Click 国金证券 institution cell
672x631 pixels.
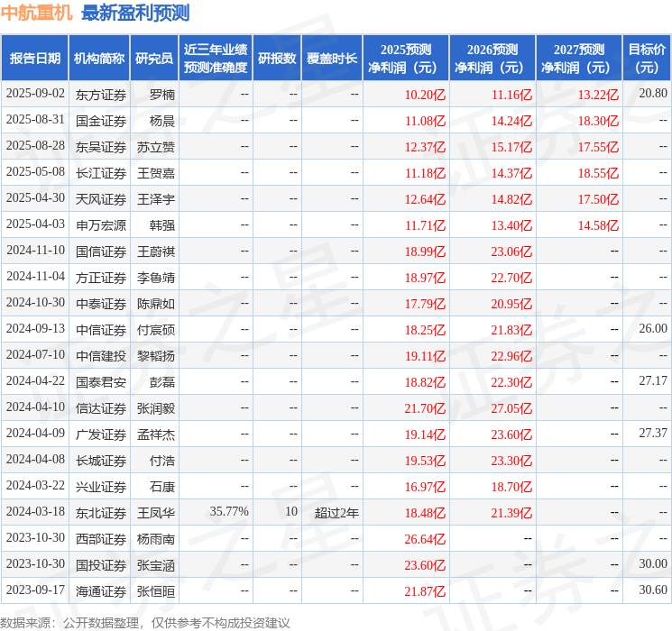(x=101, y=121)
